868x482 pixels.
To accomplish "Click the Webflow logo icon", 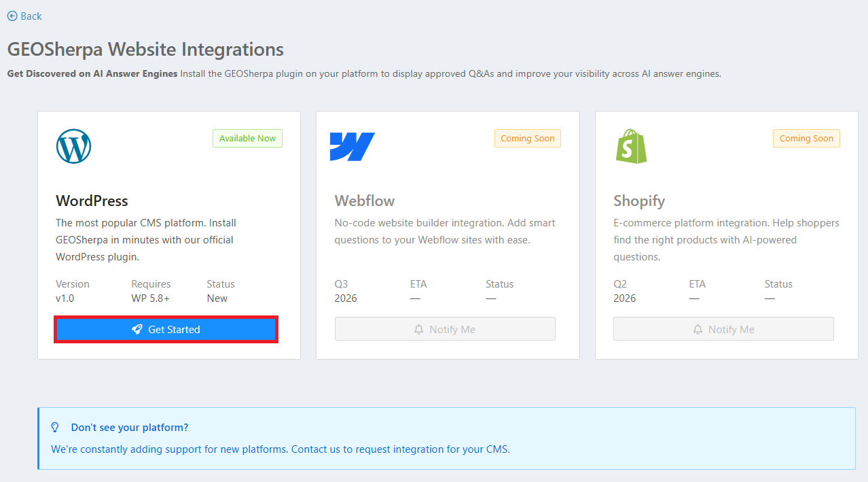I will click(x=352, y=146).
